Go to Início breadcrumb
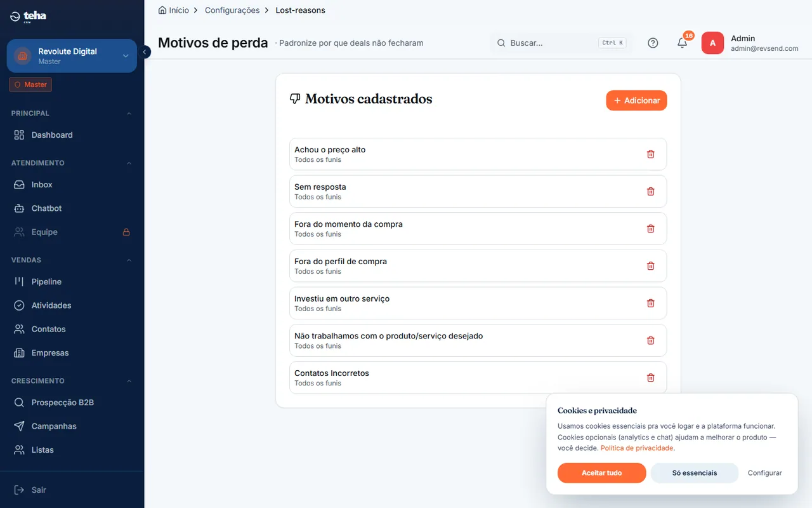Screen dimensions: 812x508 (x=179, y=10)
